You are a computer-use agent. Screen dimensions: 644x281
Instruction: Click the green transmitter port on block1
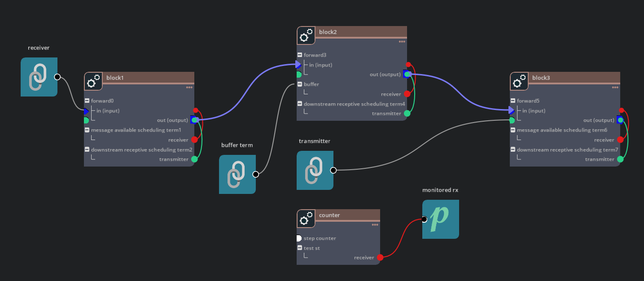(x=195, y=159)
